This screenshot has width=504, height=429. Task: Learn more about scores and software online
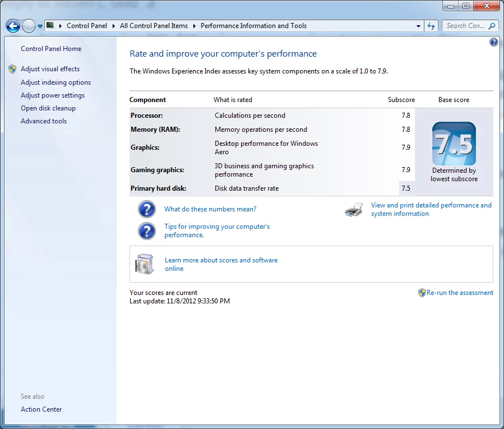click(221, 264)
